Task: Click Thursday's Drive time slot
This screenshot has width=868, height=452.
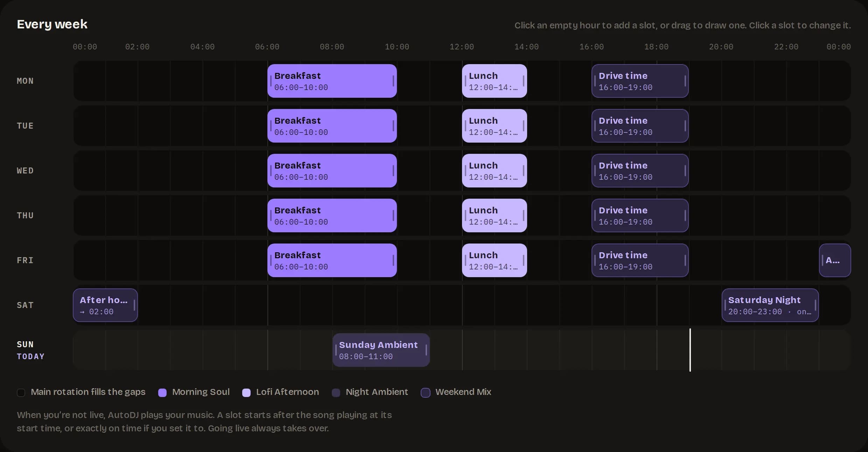Action: (x=640, y=215)
